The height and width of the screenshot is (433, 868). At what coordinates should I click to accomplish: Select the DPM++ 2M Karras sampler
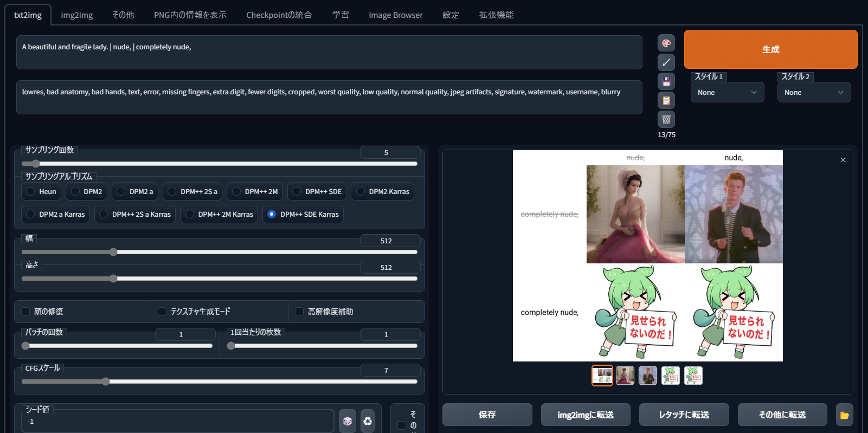[219, 214]
